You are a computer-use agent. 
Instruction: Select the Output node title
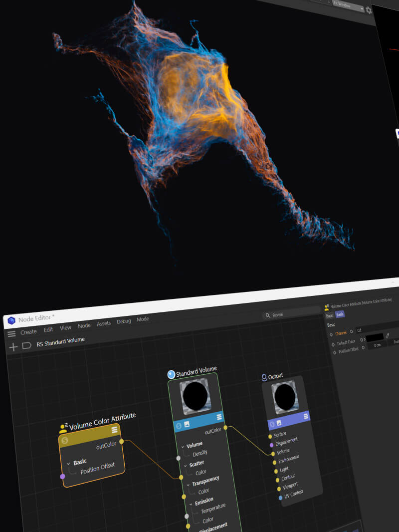(x=275, y=376)
